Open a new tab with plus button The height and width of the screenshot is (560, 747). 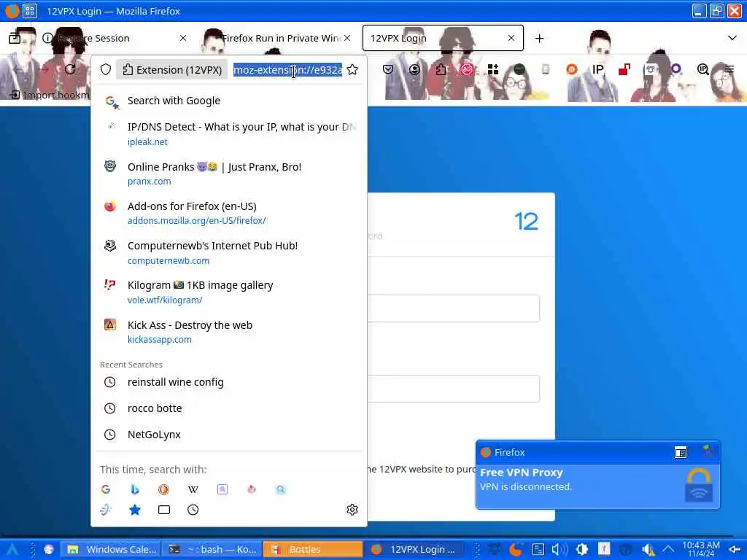(x=539, y=38)
